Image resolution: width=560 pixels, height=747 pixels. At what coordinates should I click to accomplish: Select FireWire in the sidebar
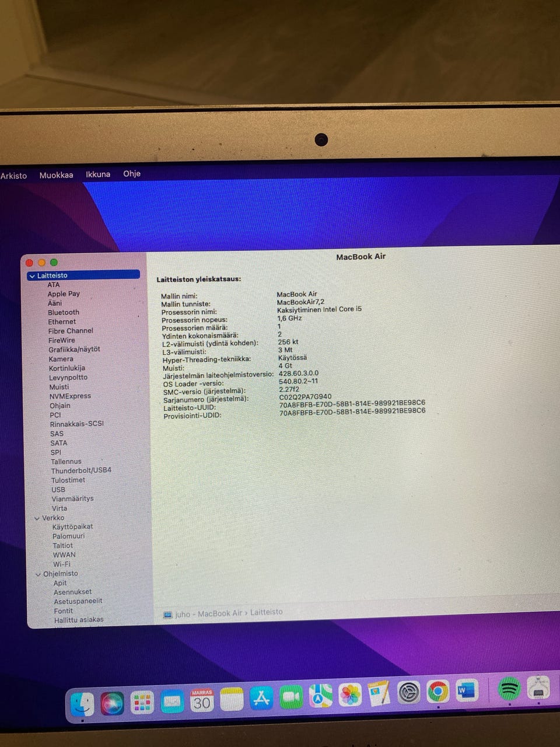click(x=61, y=340)
